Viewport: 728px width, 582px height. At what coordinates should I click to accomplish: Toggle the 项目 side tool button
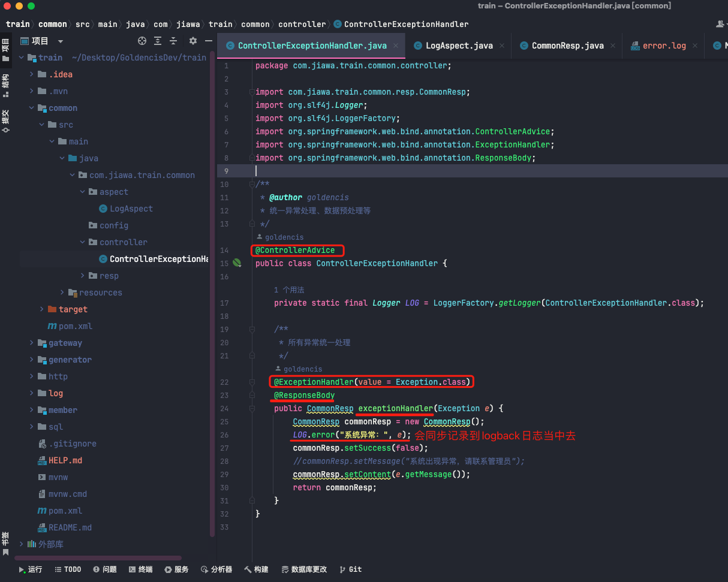coord(6,50)
